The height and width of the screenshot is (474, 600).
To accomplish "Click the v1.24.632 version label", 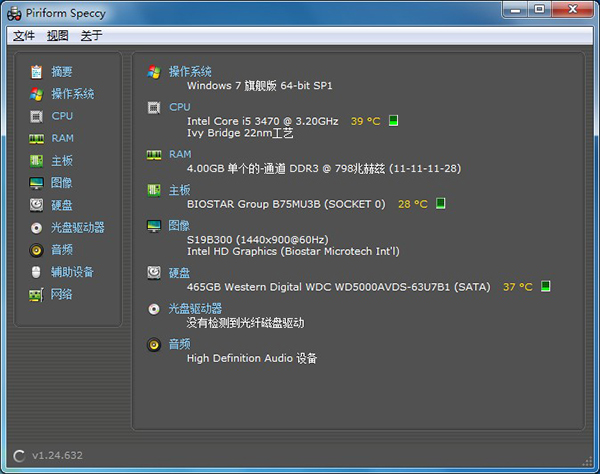I will point(56,456).
